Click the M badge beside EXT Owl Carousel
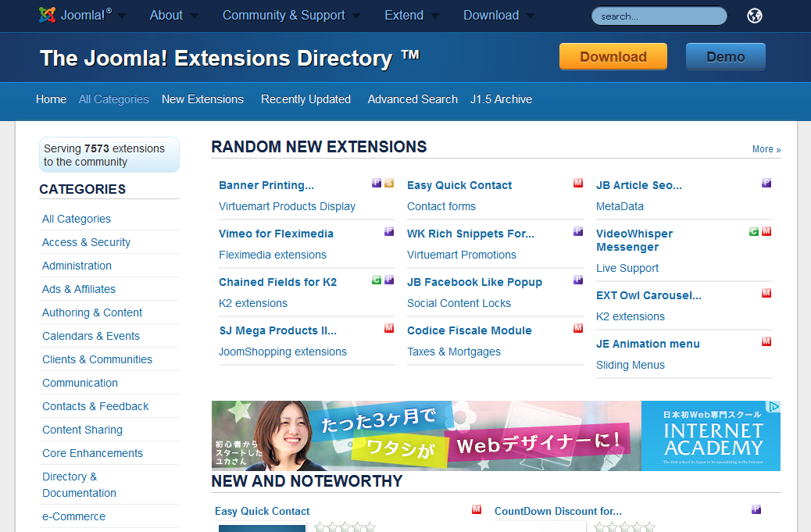Image resolution: width=811 pixels, height=532 pixels. click(x=766, y=293)
